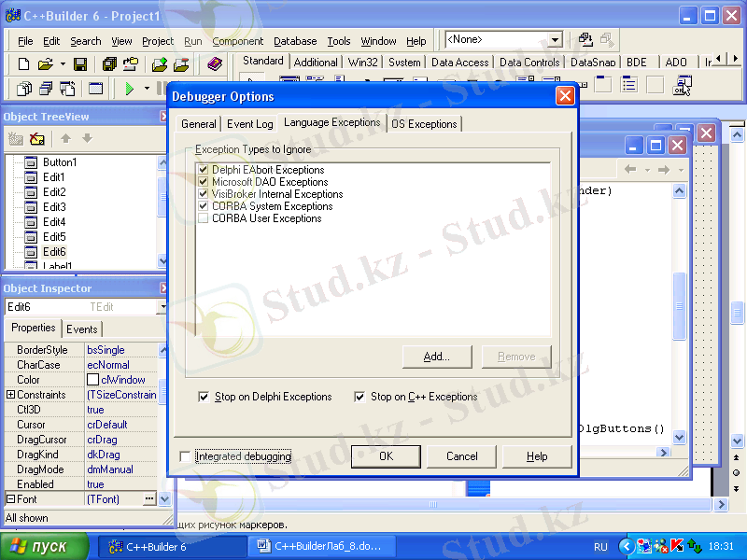Image resolution: width=747 pixels, height=560 pixels.
Task: Click Save current desktop icon
Action: [585, 39]
